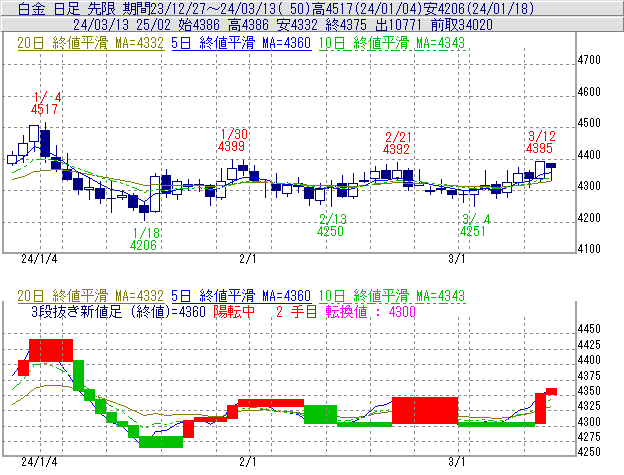Click the 4250 lower chart axis label

pyautogui.click(x=589, y=452)
